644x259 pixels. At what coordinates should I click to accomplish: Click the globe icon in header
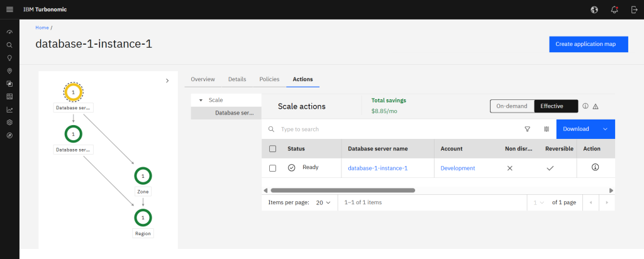pyautogui.click(x=594, y=10)
